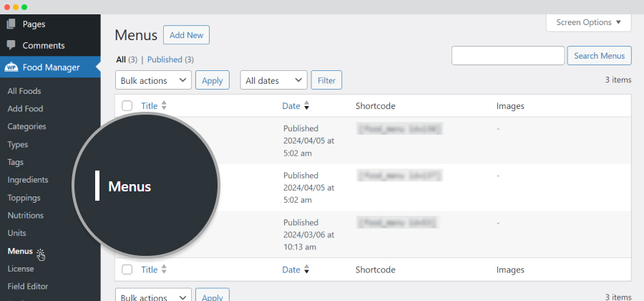Click the Pages icon in sidebar
The width and height of the screenshot is (644, 301).
click(x=11, y=24)
